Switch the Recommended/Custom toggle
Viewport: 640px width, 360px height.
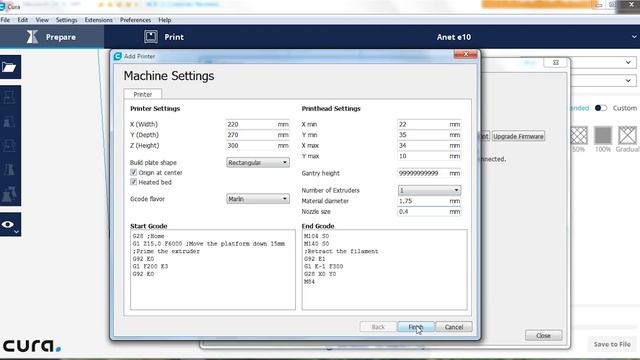tap(600, 108)
